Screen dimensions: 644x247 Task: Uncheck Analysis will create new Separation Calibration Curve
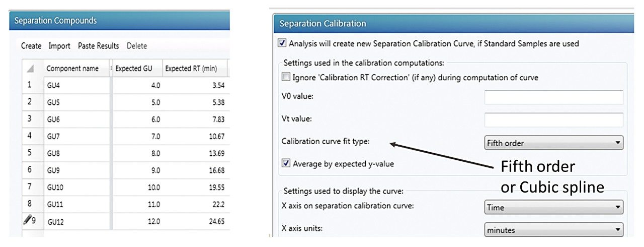(x=282, y=43)
